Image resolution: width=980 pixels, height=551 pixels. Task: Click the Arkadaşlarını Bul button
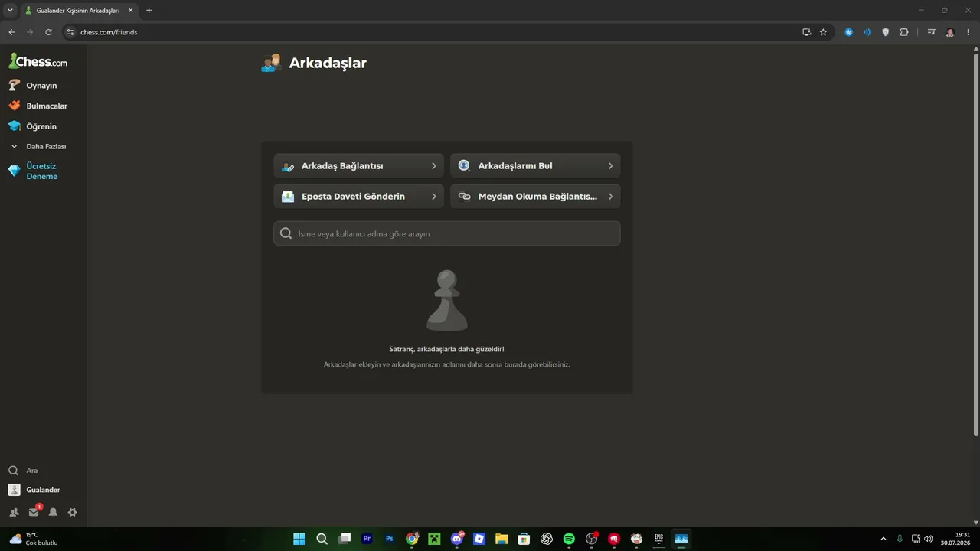pyautogui.click(x=535, y=165)
